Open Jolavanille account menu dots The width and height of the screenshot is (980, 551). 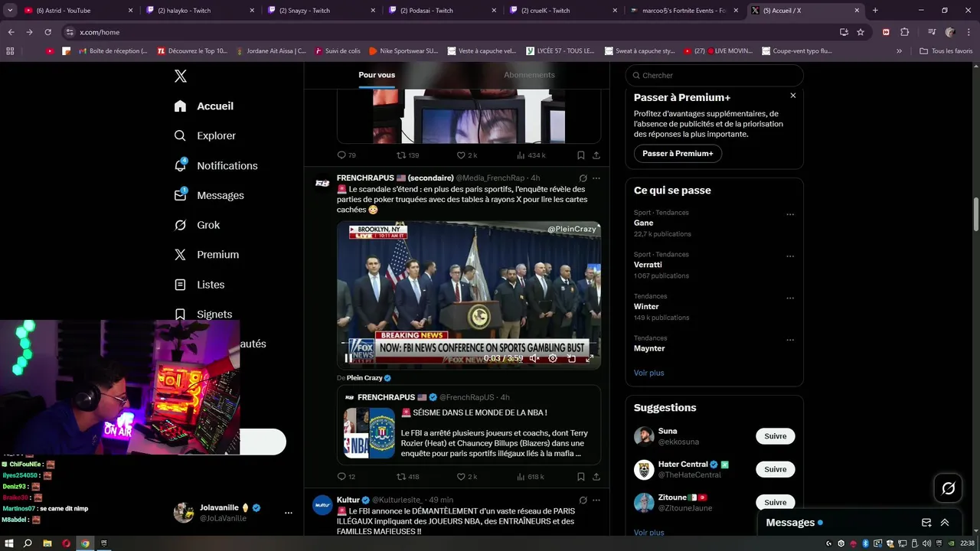(289, 513)
